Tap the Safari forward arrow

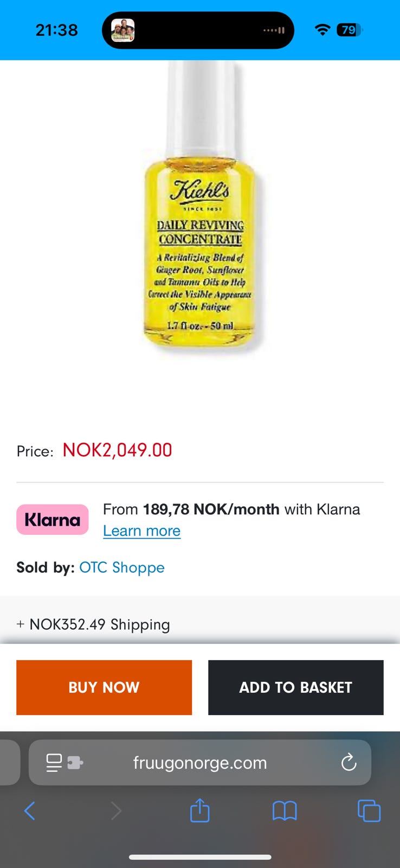point(116,811)
